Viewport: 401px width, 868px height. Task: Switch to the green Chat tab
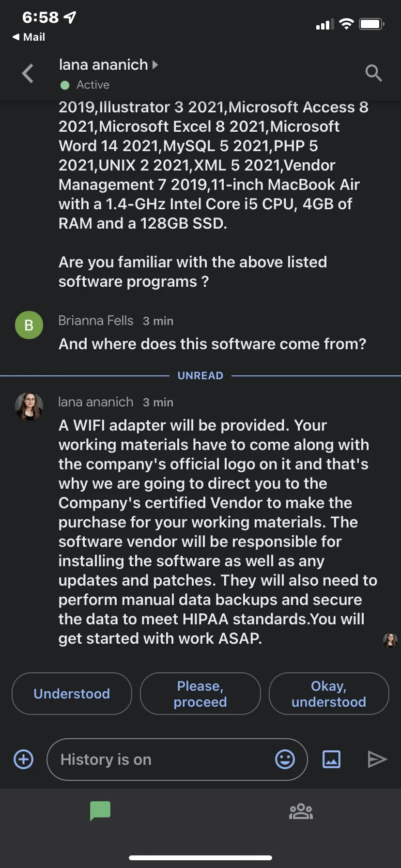coord(100,811)
